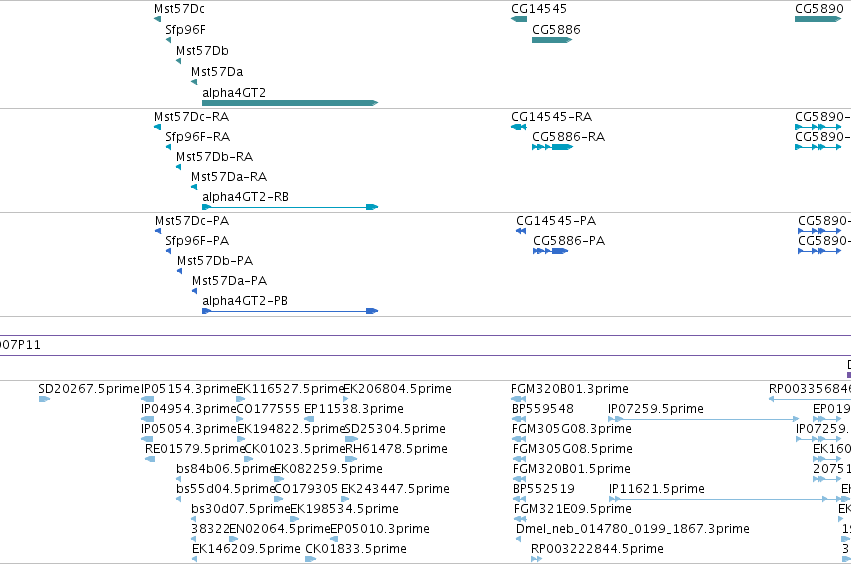Click the teal CG5886 gene bar
851x564 pixels.
pyautogui.click(x=552, y=40)
